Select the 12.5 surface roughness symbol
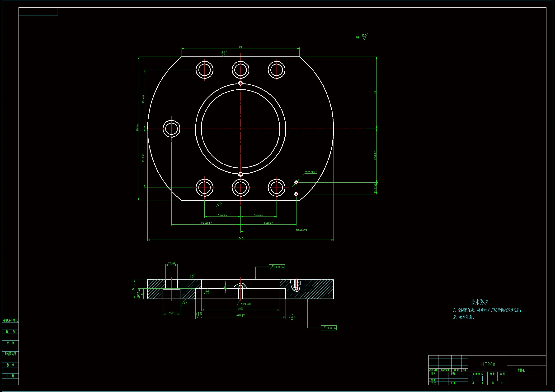Viewport: 555px width, 392px height. (364, 37)
